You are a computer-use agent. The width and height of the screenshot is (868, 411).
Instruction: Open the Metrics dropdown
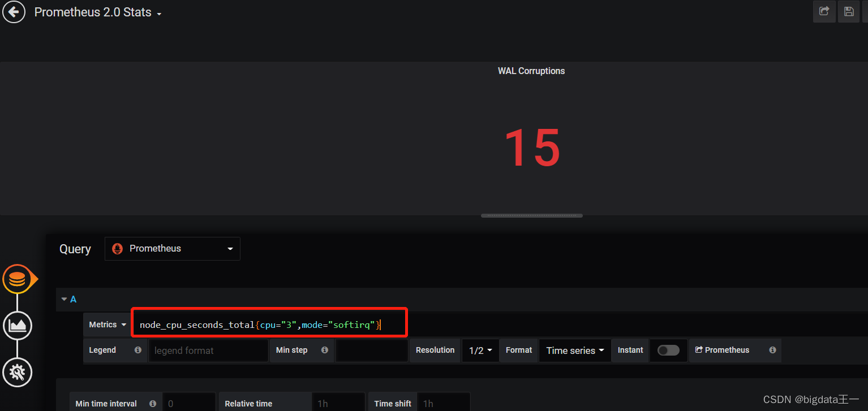(108, 325)
